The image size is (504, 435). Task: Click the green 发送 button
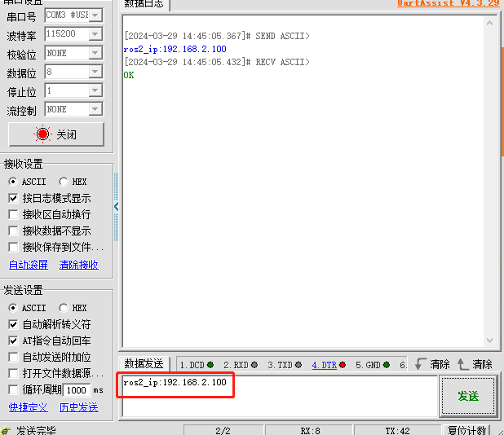click(468, 396)
